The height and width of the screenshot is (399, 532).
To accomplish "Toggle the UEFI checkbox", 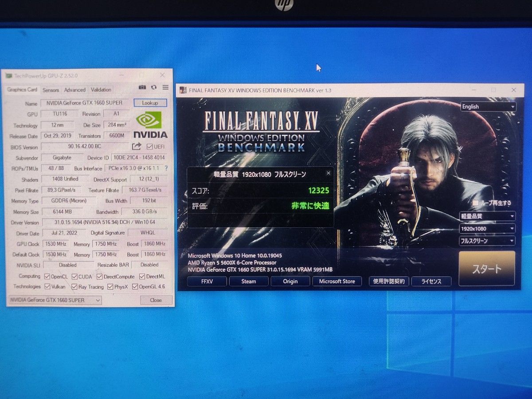I will (x=149, y=147).
